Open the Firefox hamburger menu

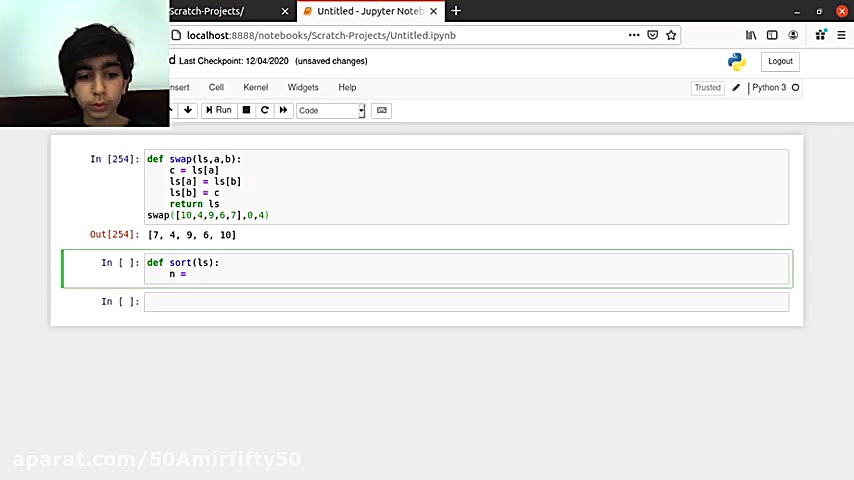[x=841, y=35]
